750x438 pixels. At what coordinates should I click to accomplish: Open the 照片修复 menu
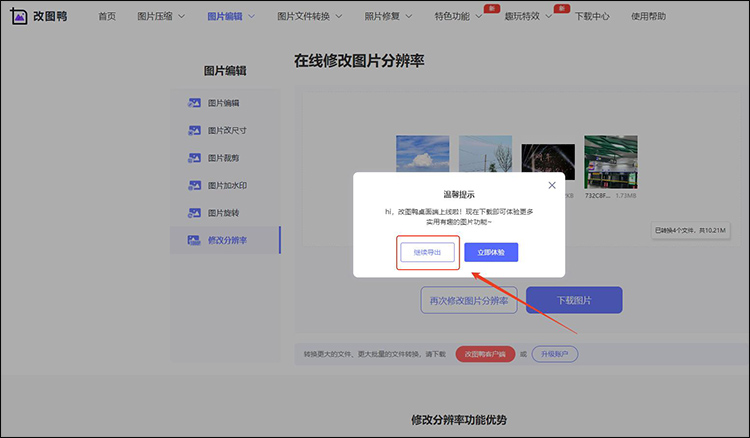click(382, 16)
